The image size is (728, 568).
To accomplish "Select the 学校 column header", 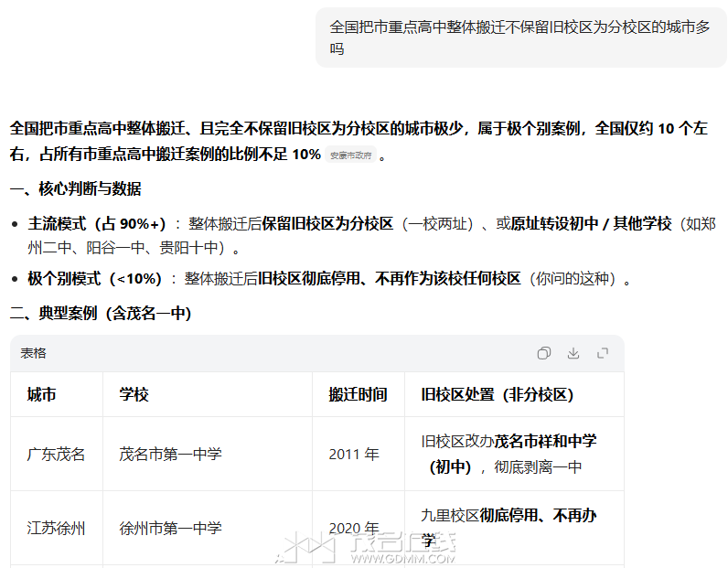I will (134, 395).
